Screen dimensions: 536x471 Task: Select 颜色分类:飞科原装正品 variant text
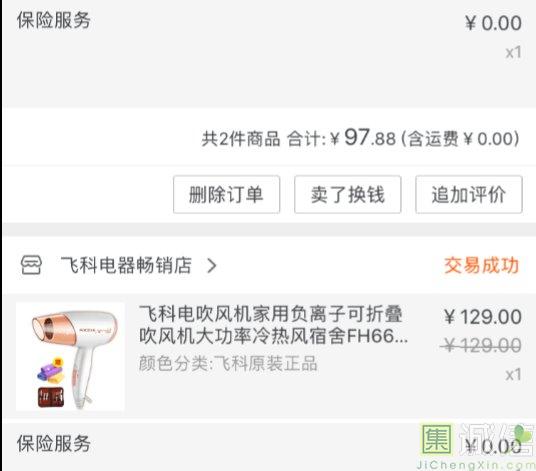(228, 363)
